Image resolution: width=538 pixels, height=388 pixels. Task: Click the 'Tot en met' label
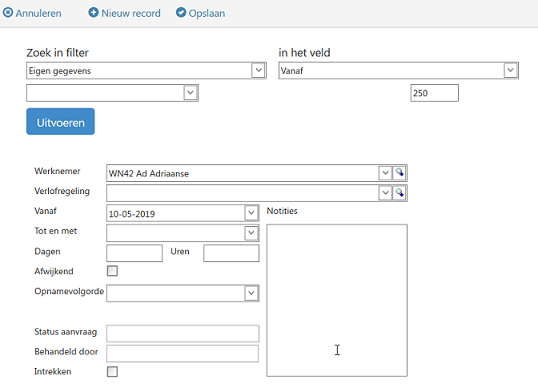(56, 231)
